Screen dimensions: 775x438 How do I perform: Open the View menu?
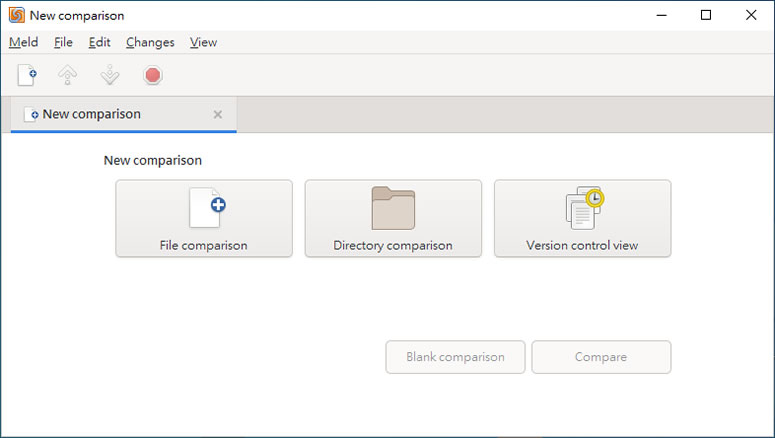(203, 43)
